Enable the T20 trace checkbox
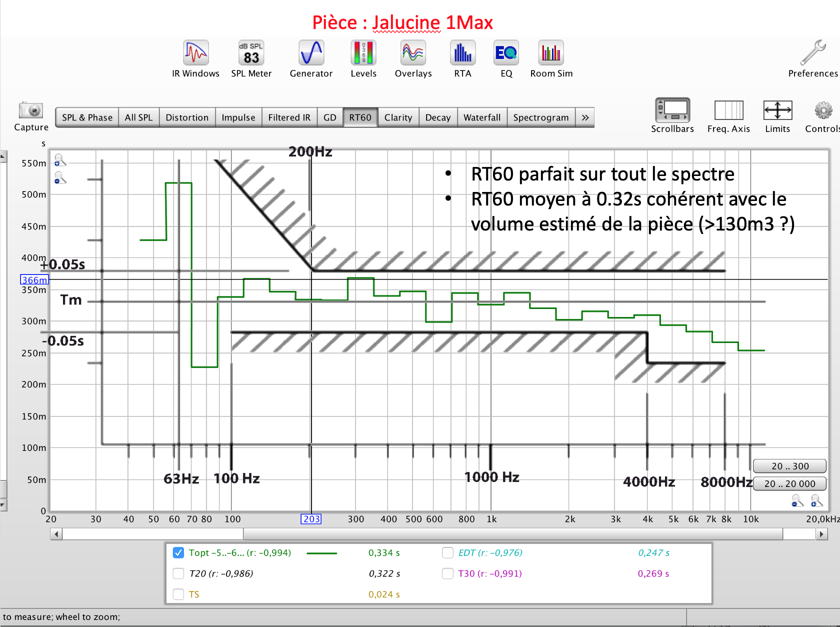 click(x=178, y=573)
